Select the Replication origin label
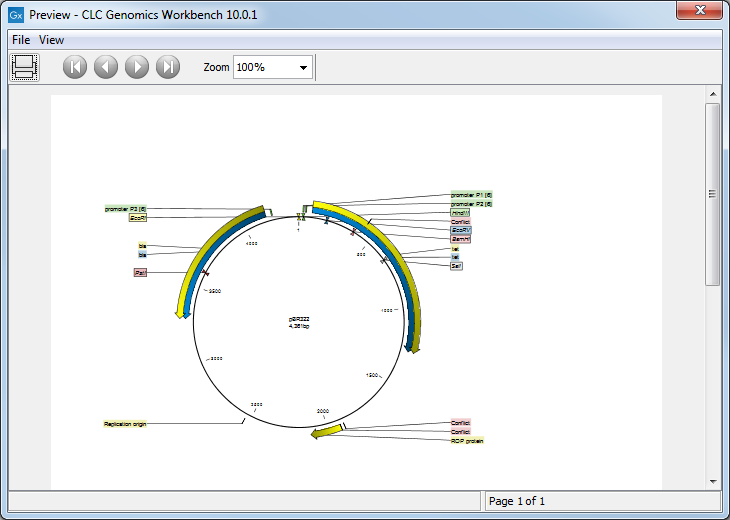 click(125, 424)
